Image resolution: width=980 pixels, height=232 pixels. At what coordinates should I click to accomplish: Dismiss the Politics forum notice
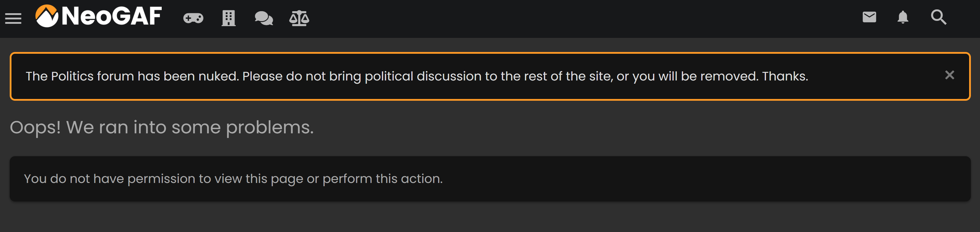949,75
